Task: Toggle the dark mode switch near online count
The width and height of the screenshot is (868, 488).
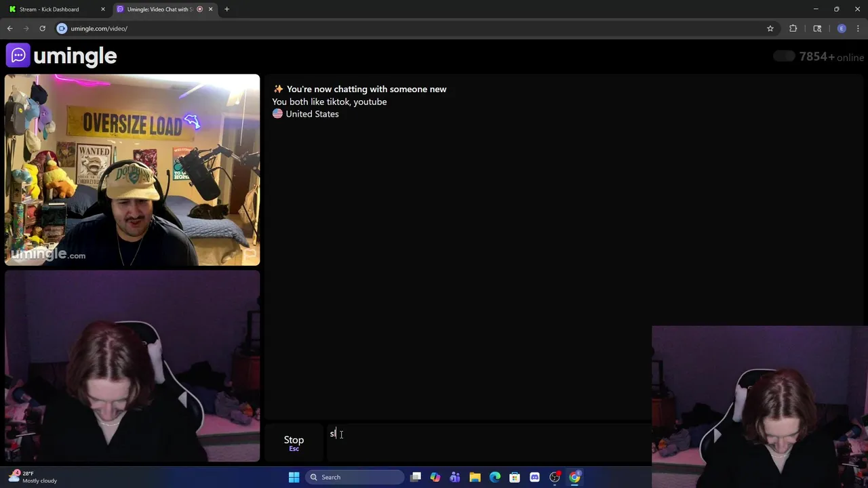Action: pos(784,56)
